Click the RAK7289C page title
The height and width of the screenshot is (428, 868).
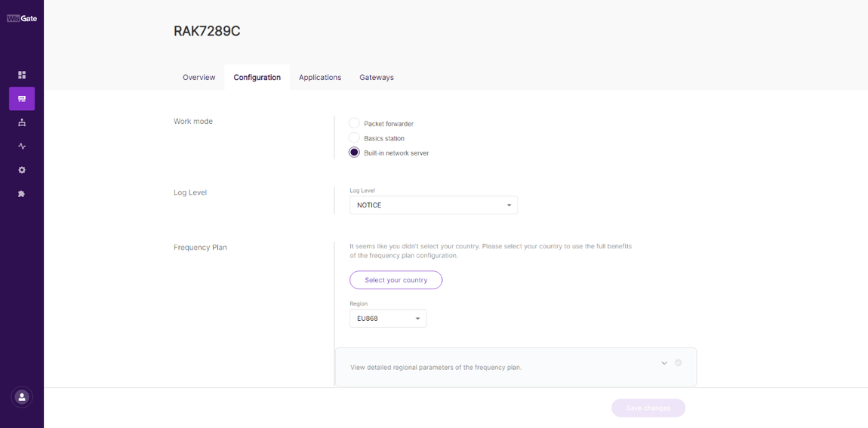pos(207,32)
